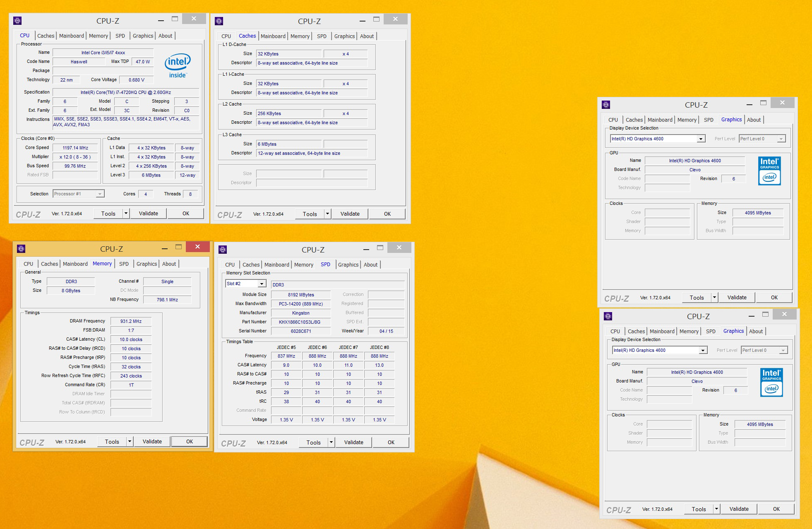Click the Intel Graphics logo in the upper Graphics window

tap(769, 171)
